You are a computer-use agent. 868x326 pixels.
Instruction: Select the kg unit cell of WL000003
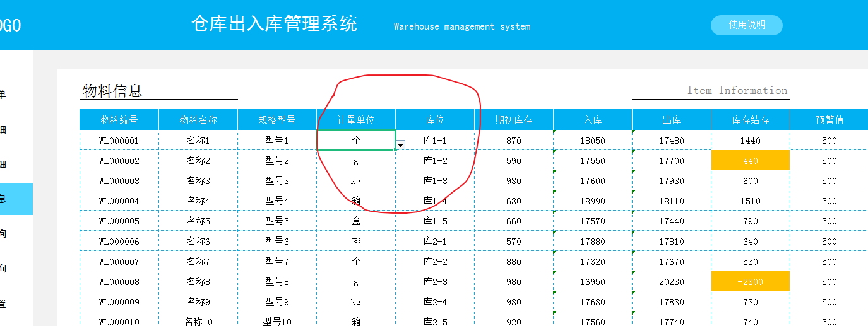pos(356,181)
